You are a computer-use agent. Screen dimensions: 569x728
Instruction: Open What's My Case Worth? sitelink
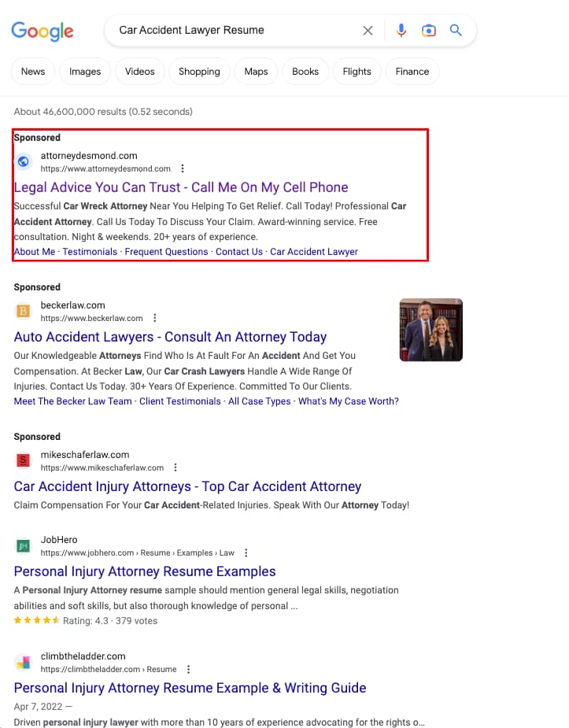click(349, 401)
